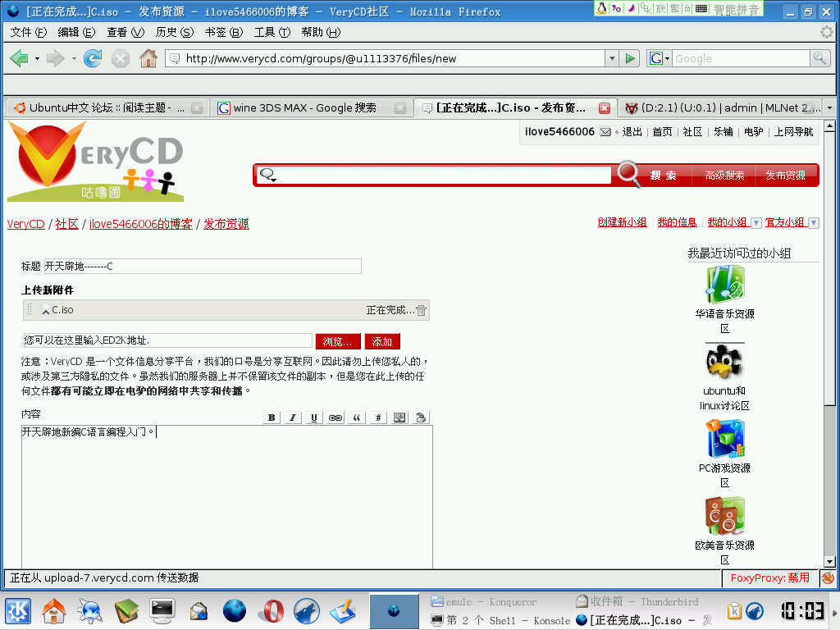Open the tab list dropdown arrow
Screen dimensions: 840x630
829,107
